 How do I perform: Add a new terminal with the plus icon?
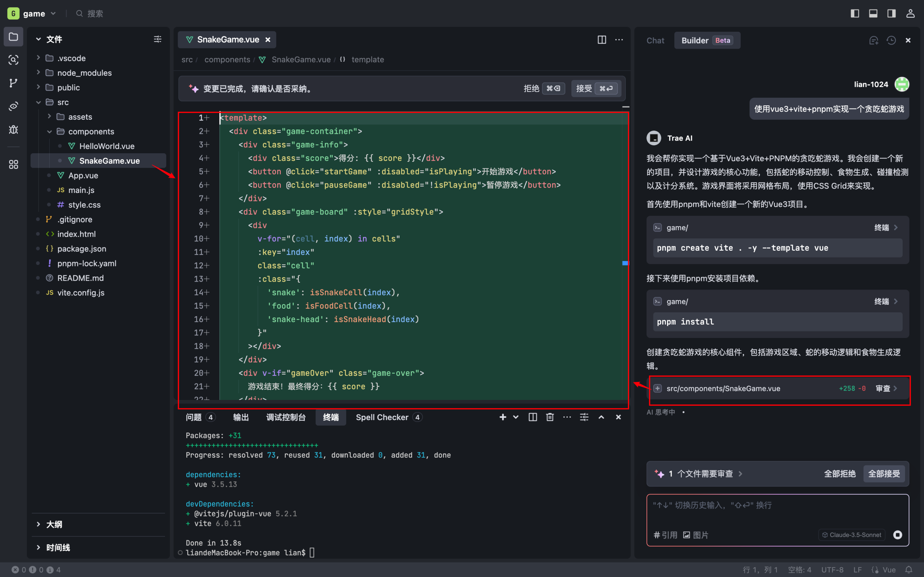click(503, 417)
